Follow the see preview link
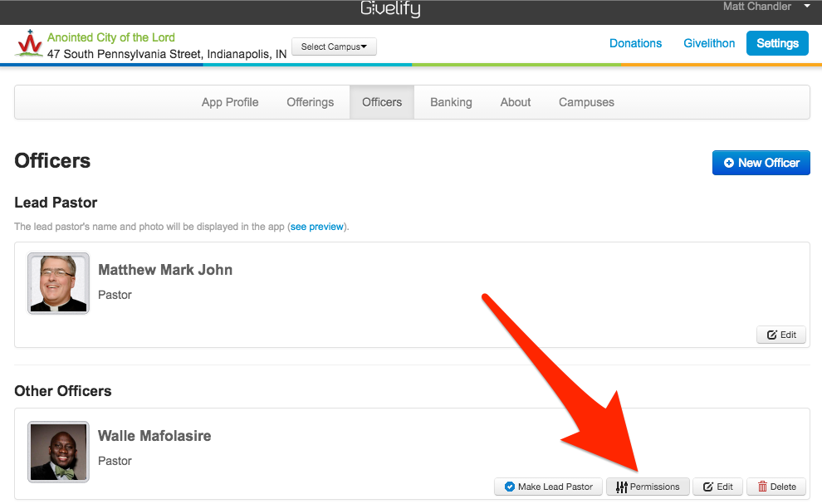Viewport: 822px width, 504px height. tap(317, 227)
